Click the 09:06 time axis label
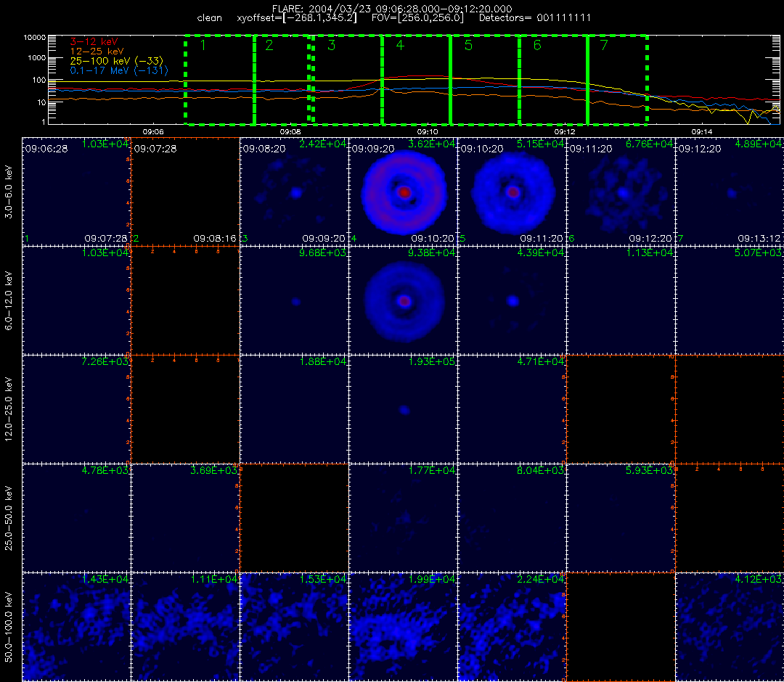784x682 pixels. pyautogui.click(x=153, y=131)
